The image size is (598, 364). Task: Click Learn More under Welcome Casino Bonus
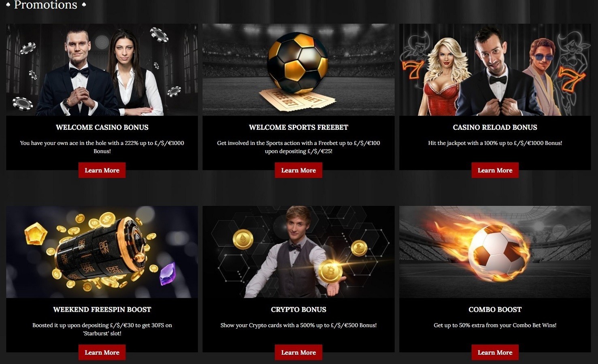point(102,170)
